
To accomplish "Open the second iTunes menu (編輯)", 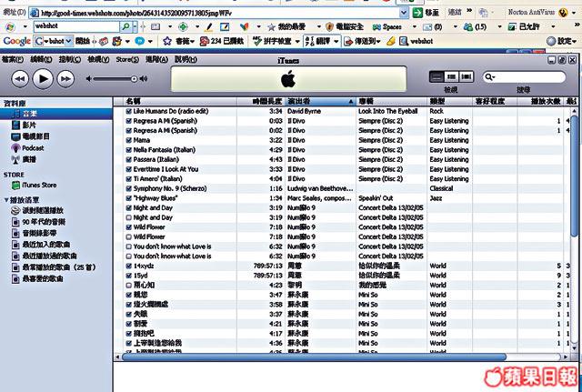I will tap(41, 59).
